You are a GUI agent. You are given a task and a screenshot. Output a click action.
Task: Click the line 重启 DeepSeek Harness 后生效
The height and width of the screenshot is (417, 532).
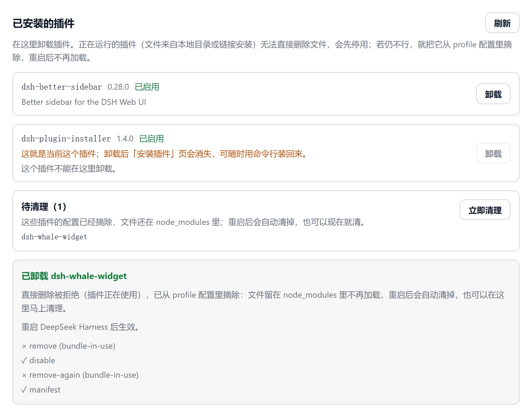coord(80,327)
